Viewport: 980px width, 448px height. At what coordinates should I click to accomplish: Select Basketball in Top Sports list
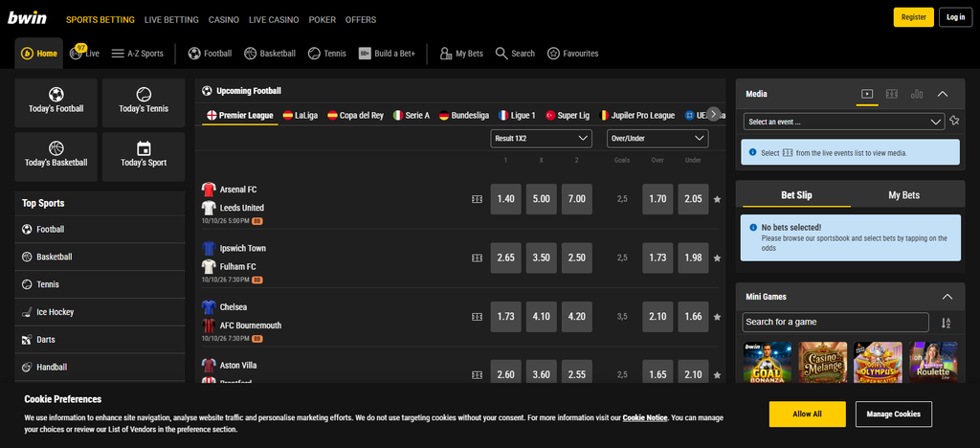(x=100, y=257)
